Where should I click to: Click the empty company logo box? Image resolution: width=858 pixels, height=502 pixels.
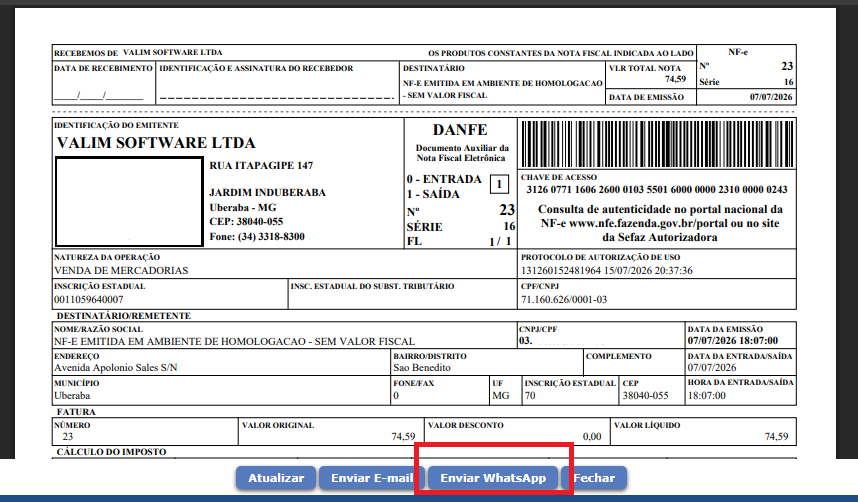click(x=129, y=201)
